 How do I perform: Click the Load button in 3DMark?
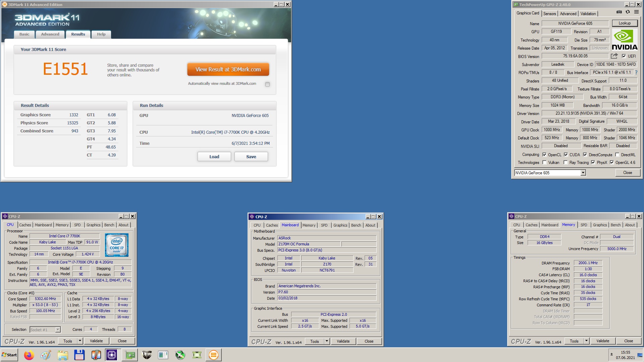(x=214, y=157)
